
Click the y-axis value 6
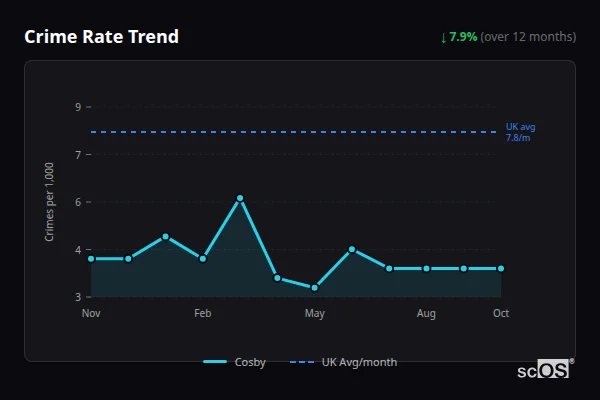pyautogui.click(x=78, y=202)
